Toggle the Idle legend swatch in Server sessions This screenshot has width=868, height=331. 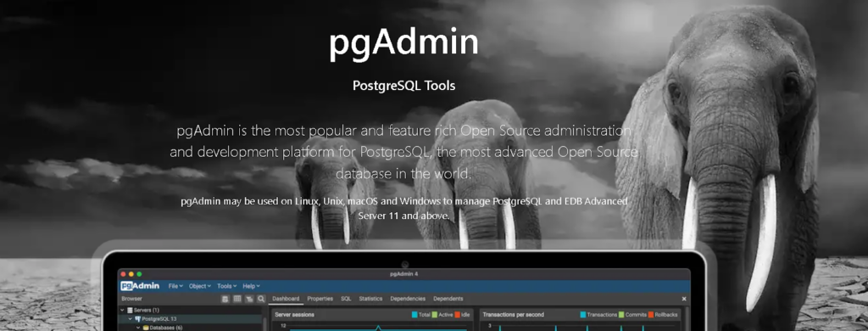click(458, 315)
